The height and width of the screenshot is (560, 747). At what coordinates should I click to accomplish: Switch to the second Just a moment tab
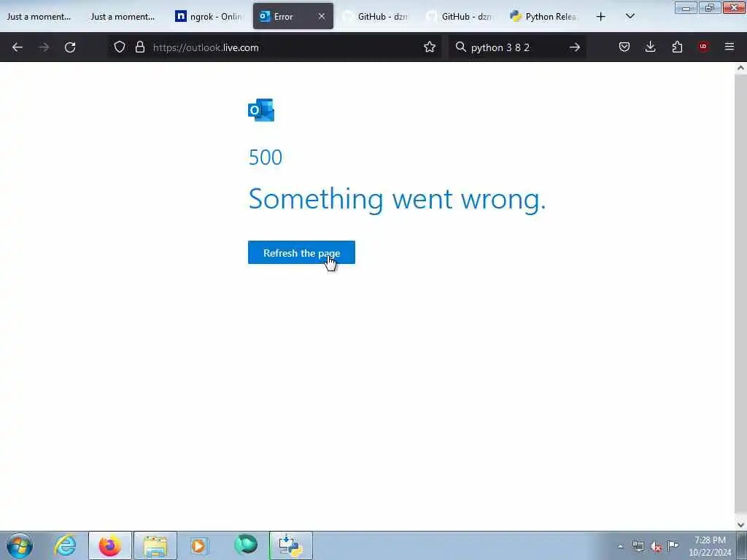pyautogui.click(x=123, y=17)
